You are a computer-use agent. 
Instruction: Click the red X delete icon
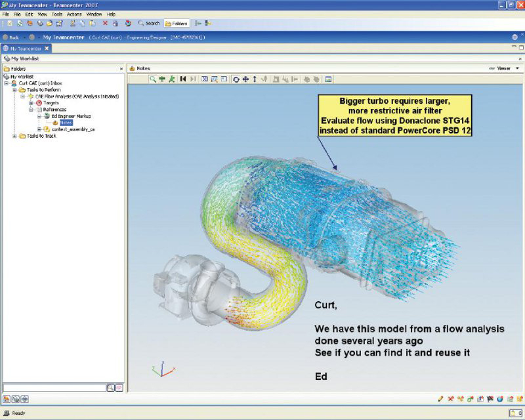click(105, 23)
